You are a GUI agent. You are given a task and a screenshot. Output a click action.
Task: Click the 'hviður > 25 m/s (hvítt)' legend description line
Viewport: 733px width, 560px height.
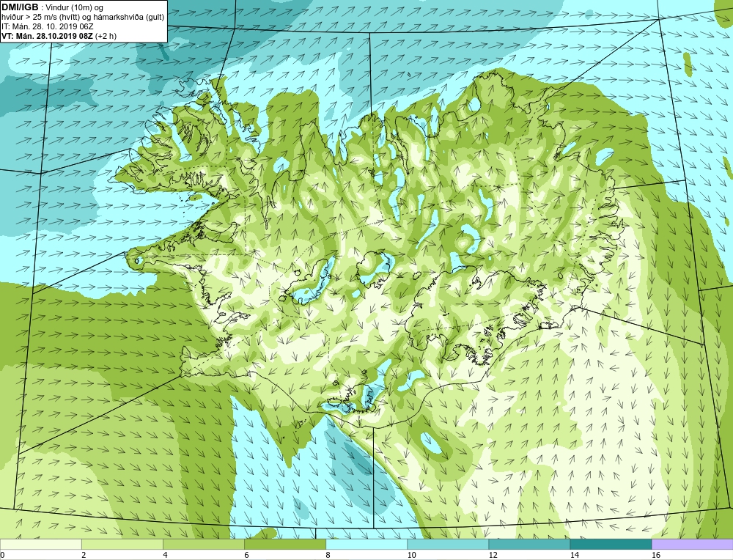(x=83, y=18)
